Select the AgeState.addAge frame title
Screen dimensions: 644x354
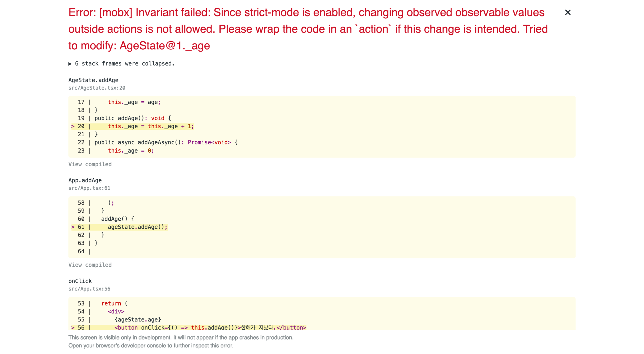click(93, 80)
